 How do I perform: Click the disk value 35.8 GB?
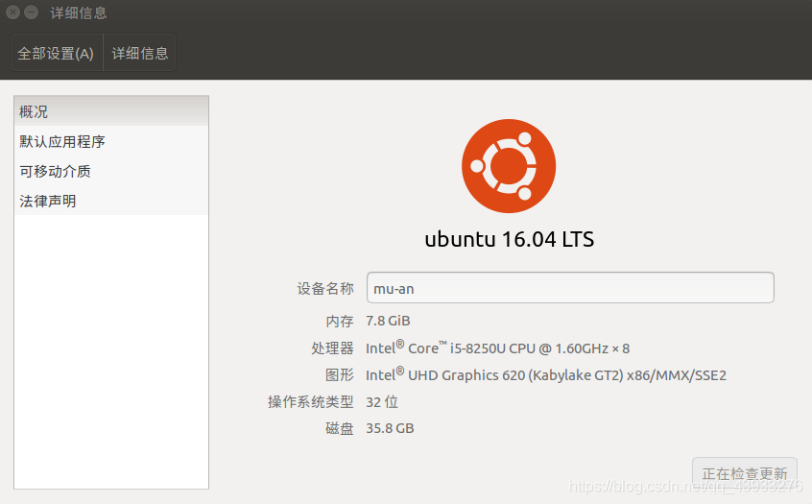pos(390,428)
